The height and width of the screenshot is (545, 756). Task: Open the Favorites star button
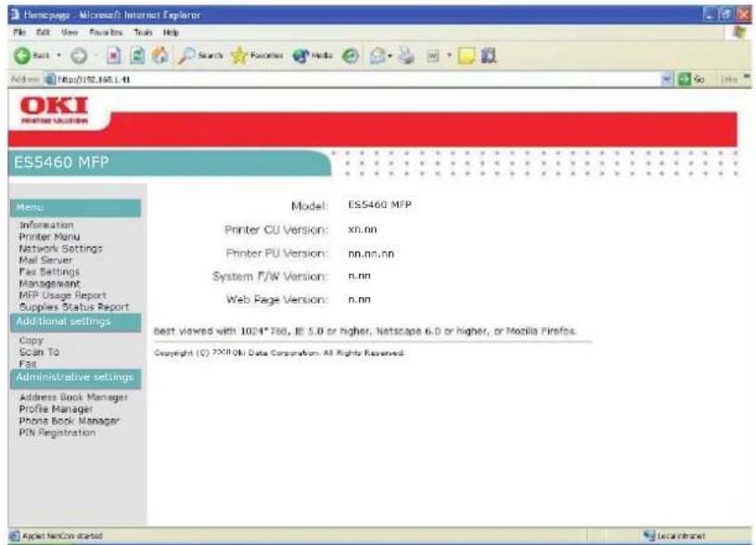pos(257,56)
